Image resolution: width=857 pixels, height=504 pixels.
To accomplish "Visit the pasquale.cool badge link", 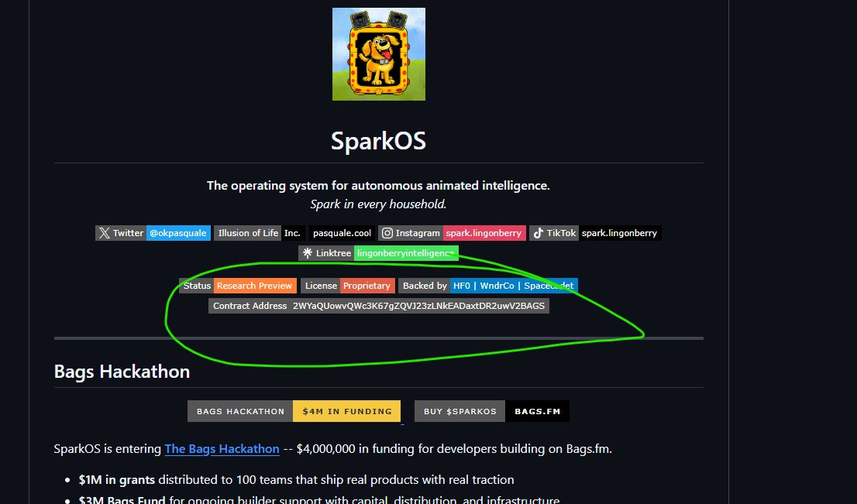I will 342,233.
